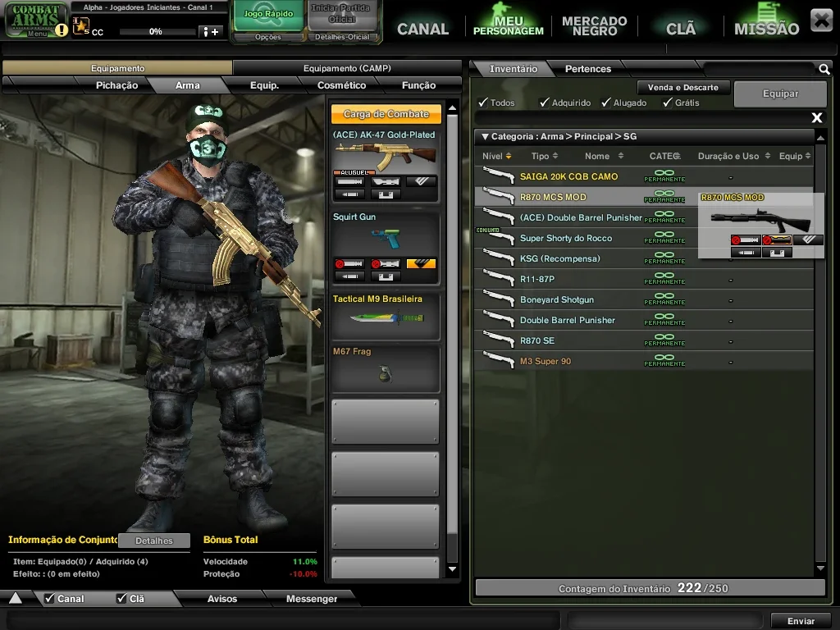Click the R870 MCS MOD preview image
This screenshot has height=630, width=840.
(x=760, y=219)
